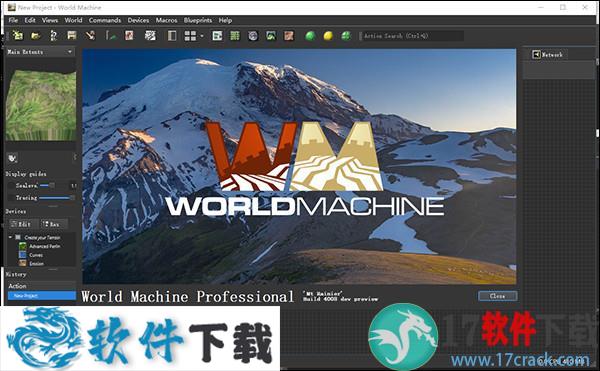Screen dimensions: 600x371
Task: Open the File menu
Action: click(13, 20)
